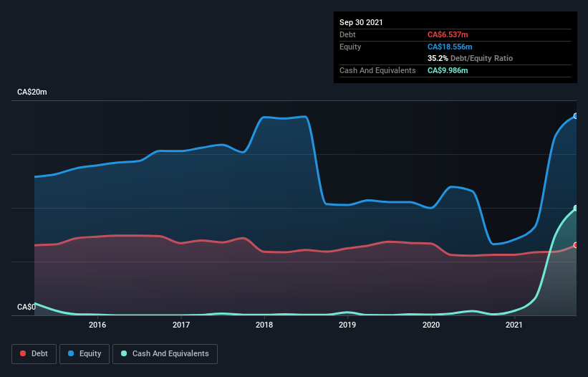Click the CA$20m y-axis label

[x=32, y=92]
